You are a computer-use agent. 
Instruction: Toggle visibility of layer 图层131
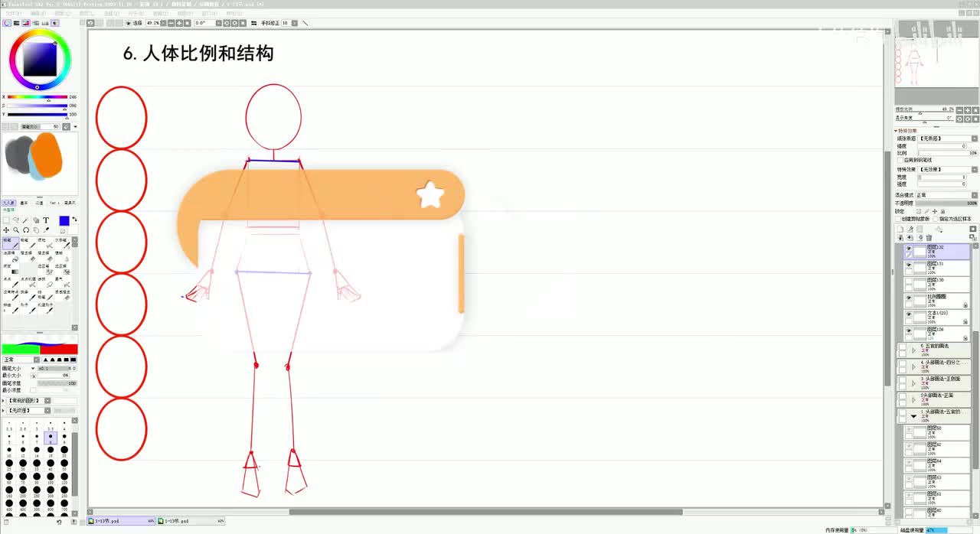point(909,264)
